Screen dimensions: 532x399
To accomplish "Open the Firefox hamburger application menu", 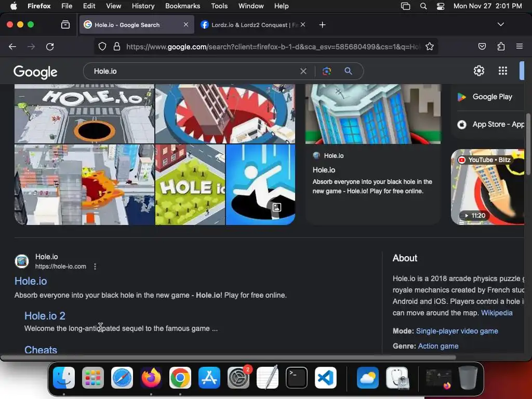I will pyautogui.click(x=520, y=46).
